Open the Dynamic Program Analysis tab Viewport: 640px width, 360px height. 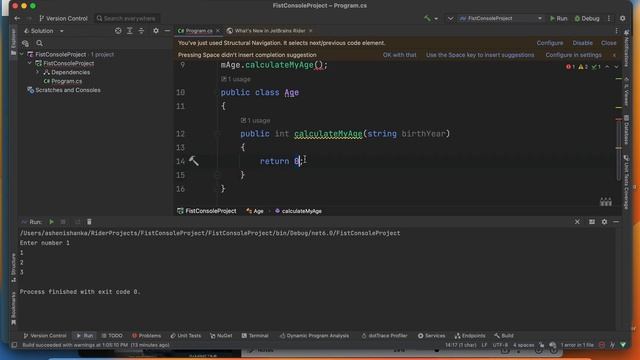coord(314,336)
